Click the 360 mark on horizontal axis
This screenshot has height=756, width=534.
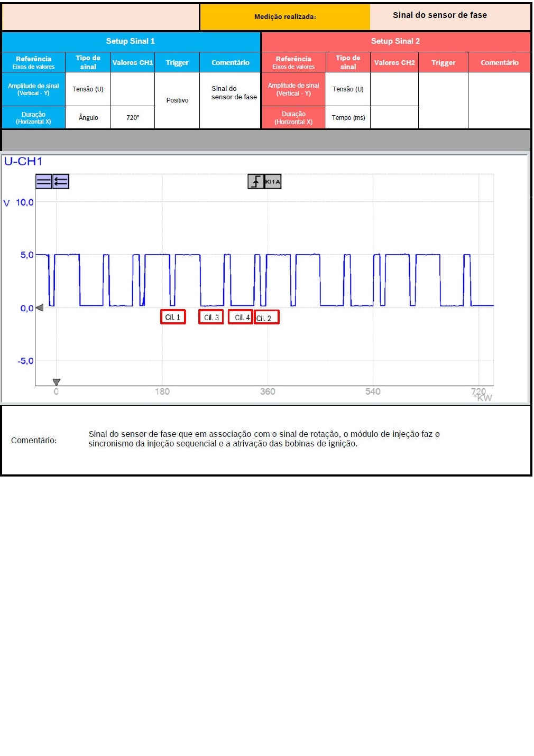[268, 391]
